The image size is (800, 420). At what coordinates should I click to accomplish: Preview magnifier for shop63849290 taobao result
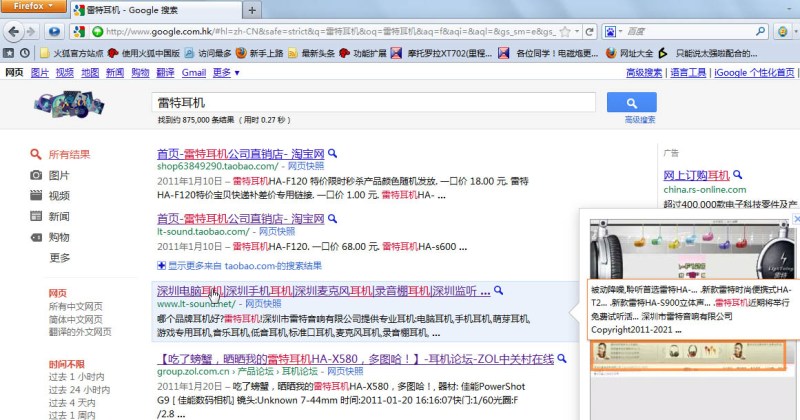pos(332,153)
